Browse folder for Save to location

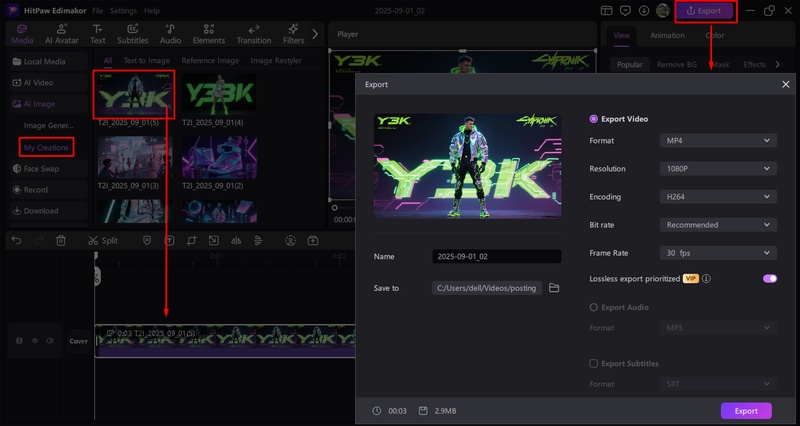pos(554,288)
